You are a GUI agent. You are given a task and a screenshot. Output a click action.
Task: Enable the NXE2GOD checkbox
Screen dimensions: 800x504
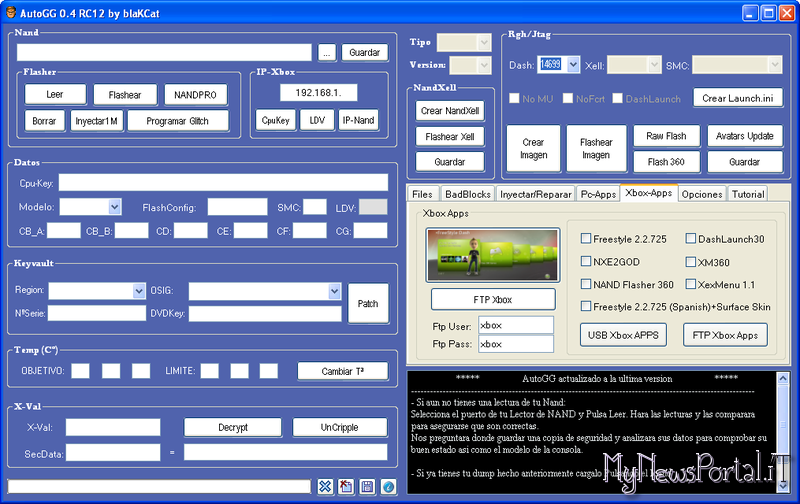tap(586, 261)
